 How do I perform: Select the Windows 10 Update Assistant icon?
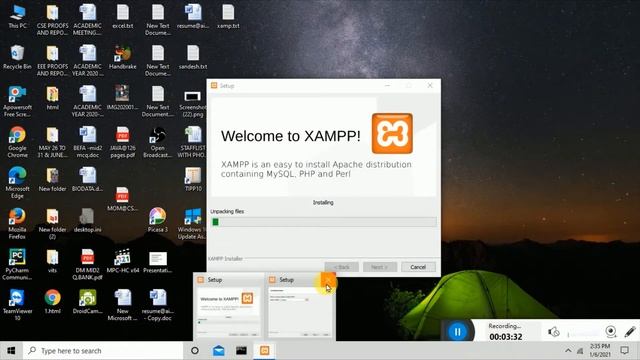[x=192, y=224]
